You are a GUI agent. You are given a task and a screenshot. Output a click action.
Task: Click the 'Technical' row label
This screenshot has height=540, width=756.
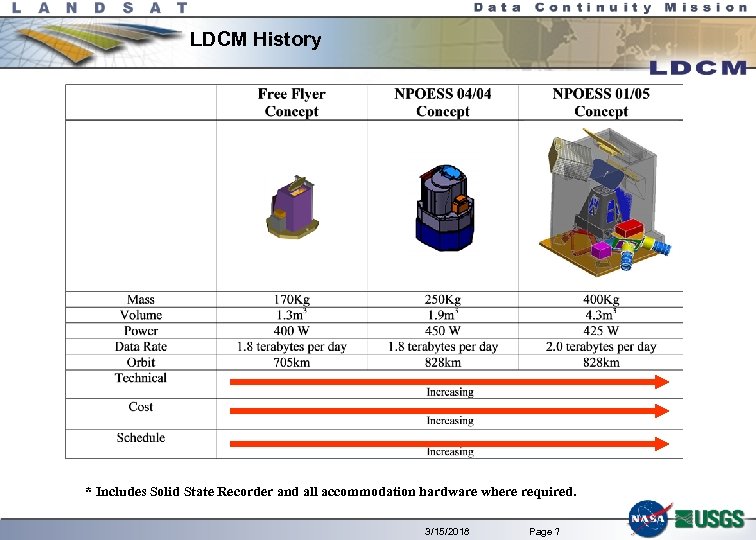click(x=141, y=378)
